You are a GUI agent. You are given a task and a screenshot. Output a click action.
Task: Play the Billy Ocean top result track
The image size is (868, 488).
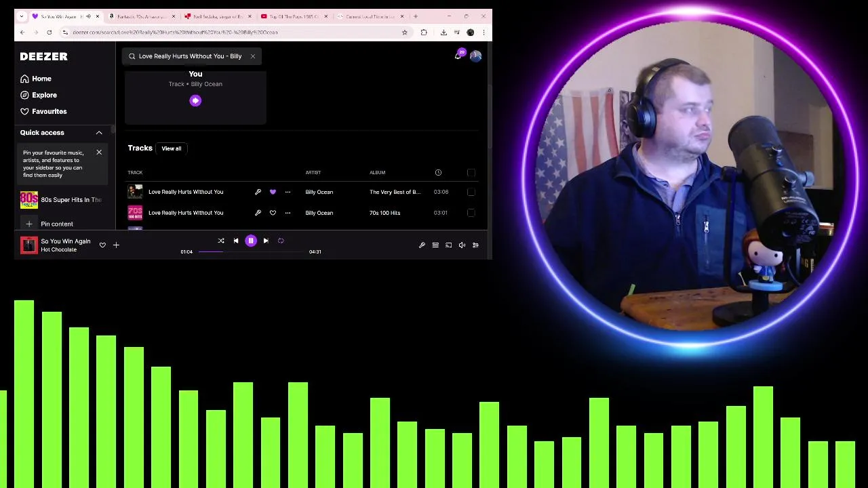[x=195, y=100]
